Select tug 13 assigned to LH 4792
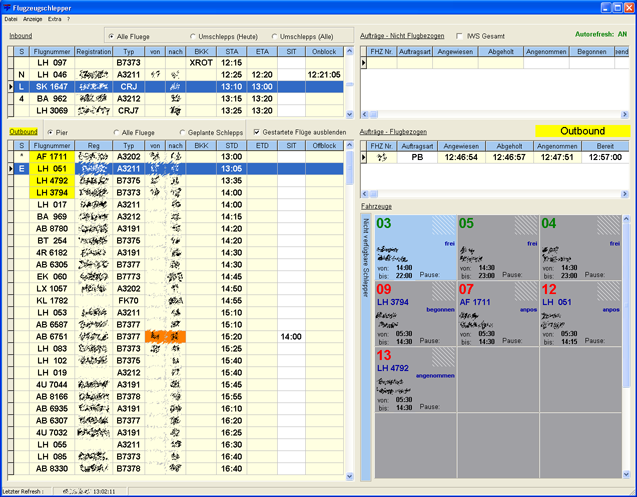Screen dimensions: 637x497 point(415,380)
